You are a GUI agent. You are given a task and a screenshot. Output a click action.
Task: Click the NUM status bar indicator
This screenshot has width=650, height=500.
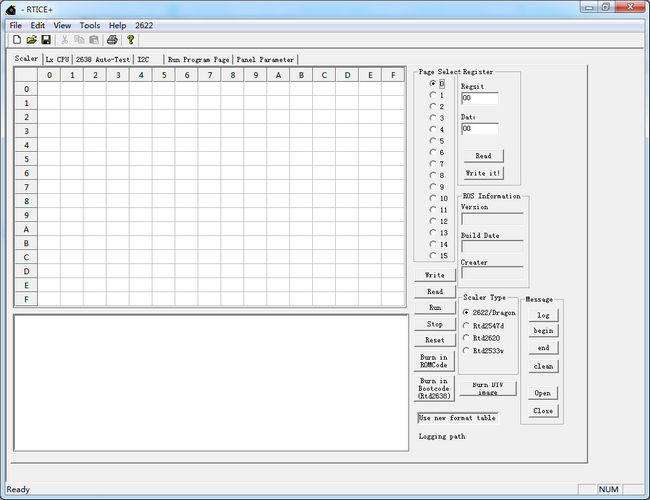click(x=609, y=489)
